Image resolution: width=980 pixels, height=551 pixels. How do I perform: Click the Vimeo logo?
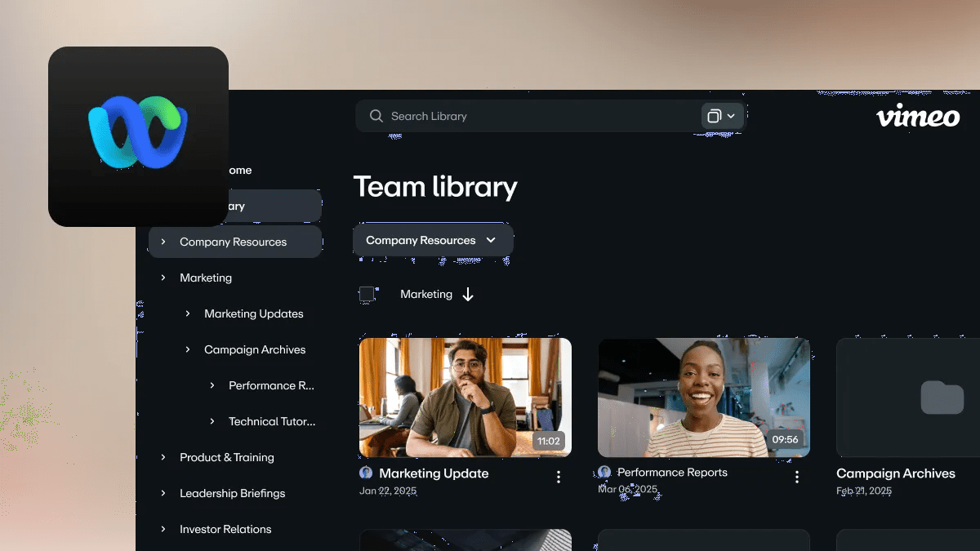918,116
